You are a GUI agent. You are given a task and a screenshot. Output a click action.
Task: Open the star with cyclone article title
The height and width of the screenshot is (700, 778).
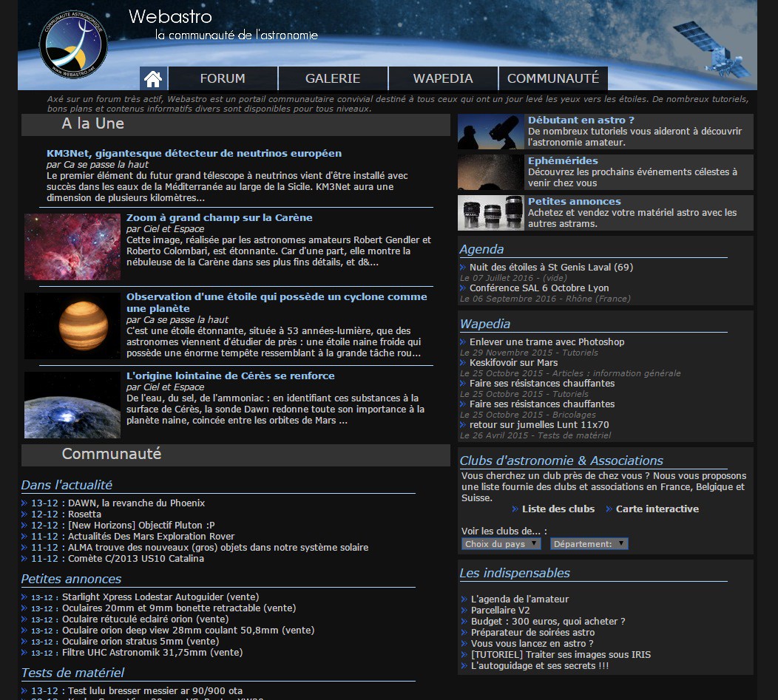click(x=277, y=302)
